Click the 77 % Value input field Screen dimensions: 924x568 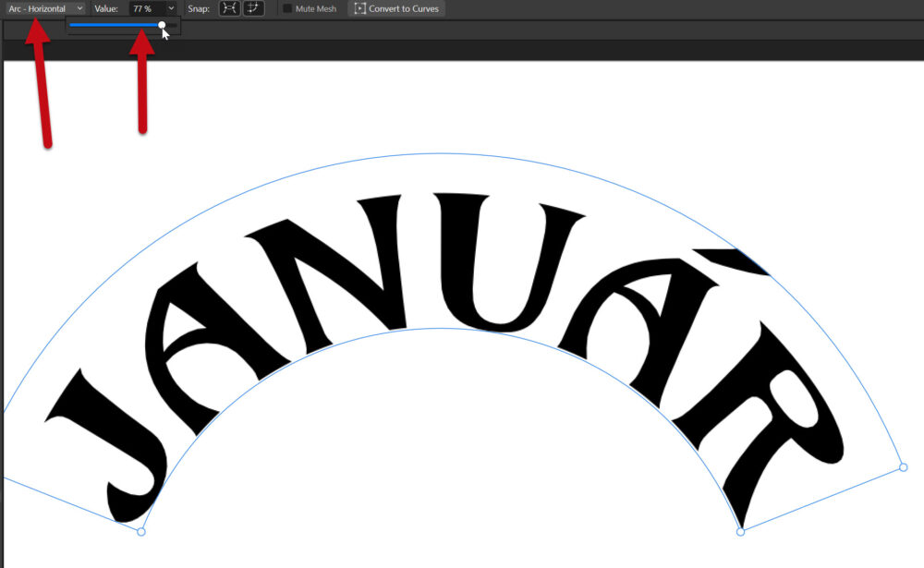tap(146, 8)
